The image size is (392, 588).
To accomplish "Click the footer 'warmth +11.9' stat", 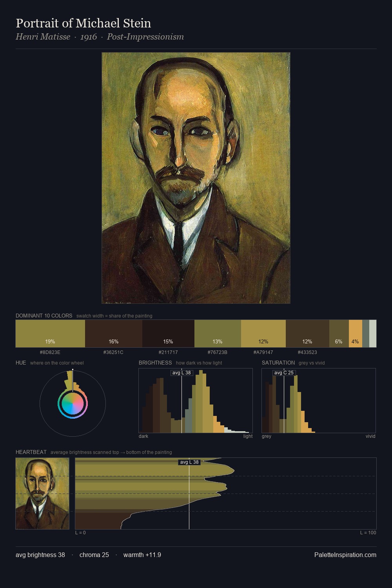I will click(142, 555).
